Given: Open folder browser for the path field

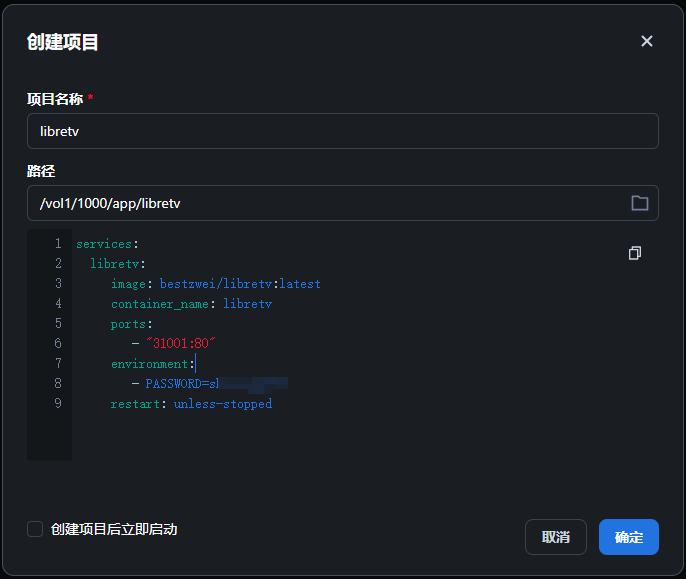Looking at the screenshot, I should [639, 203].
